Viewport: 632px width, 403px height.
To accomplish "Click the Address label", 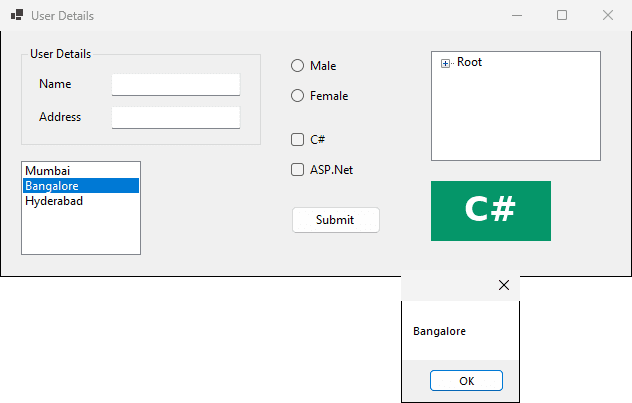I will click(60, 117).
